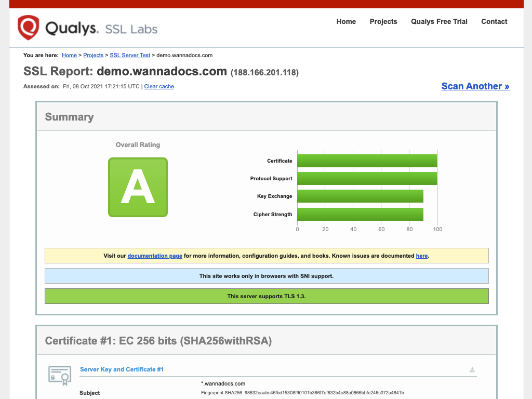The height and width of the screenshot is (399, 532).
Task: Click the Certificate score bar
Action: click(x=367, y=161)
